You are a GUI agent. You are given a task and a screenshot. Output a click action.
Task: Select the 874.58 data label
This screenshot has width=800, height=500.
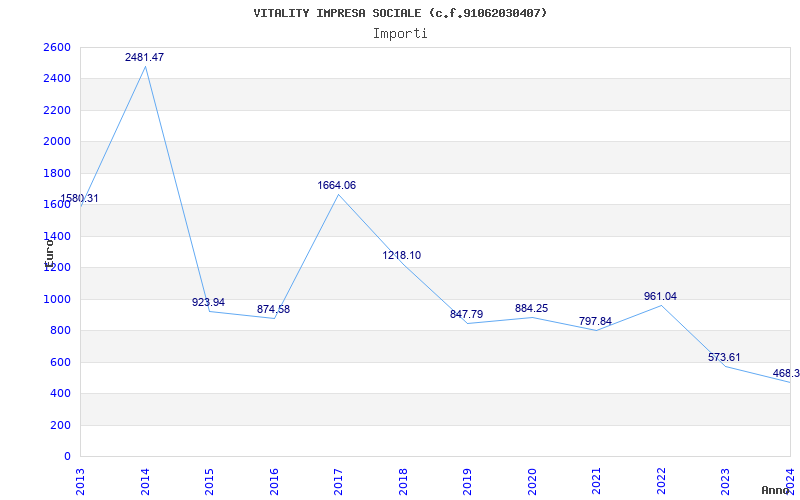click(x=273, y=309)
